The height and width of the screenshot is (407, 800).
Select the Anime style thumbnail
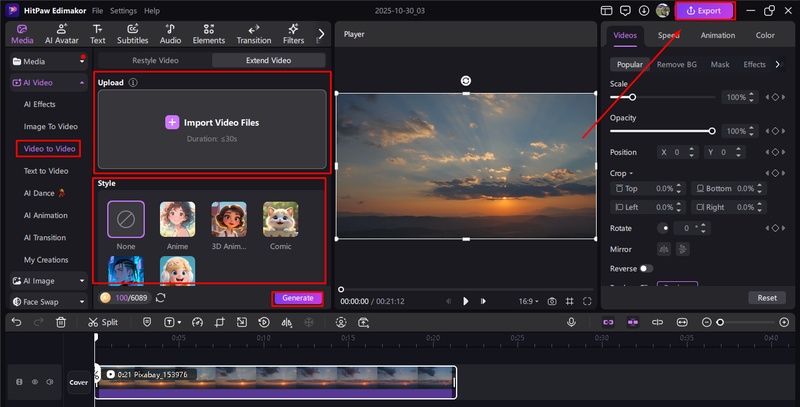pos(177,219)
